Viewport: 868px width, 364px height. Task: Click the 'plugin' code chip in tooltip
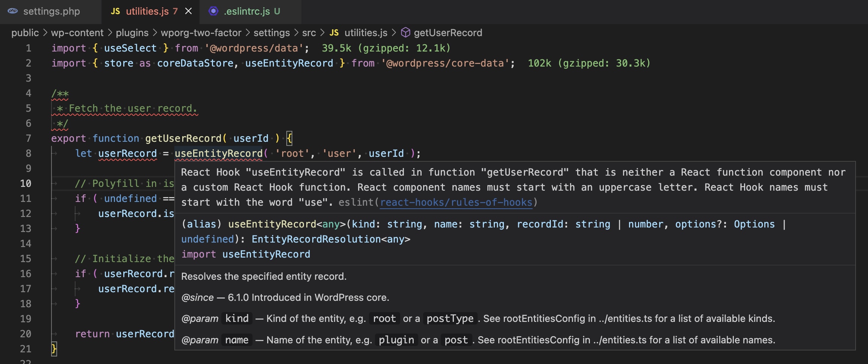[x=396, y=340]
